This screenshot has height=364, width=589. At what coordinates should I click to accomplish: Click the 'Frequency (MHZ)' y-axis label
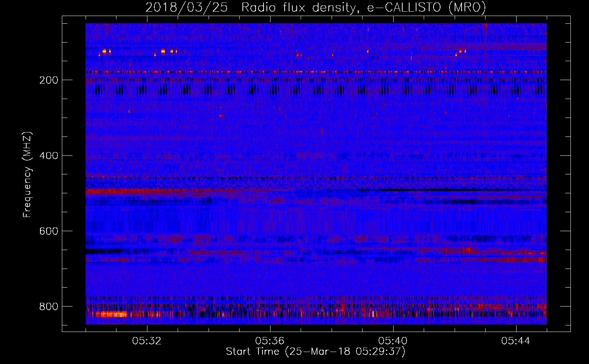(27, 175)
